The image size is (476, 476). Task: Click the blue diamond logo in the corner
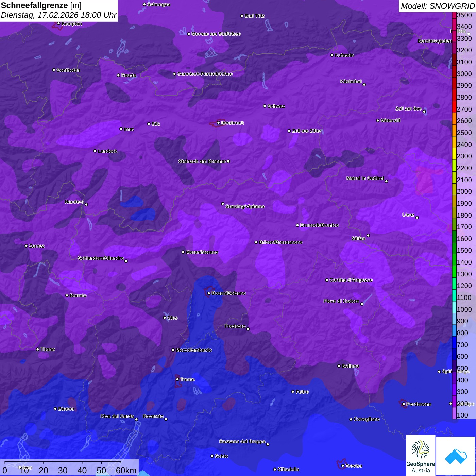point(456,456)
